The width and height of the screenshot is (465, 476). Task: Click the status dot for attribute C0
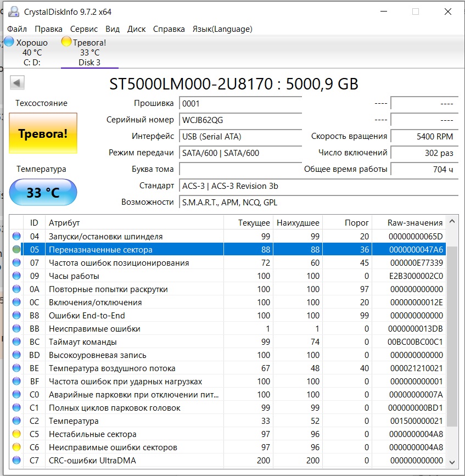[16, 394]
